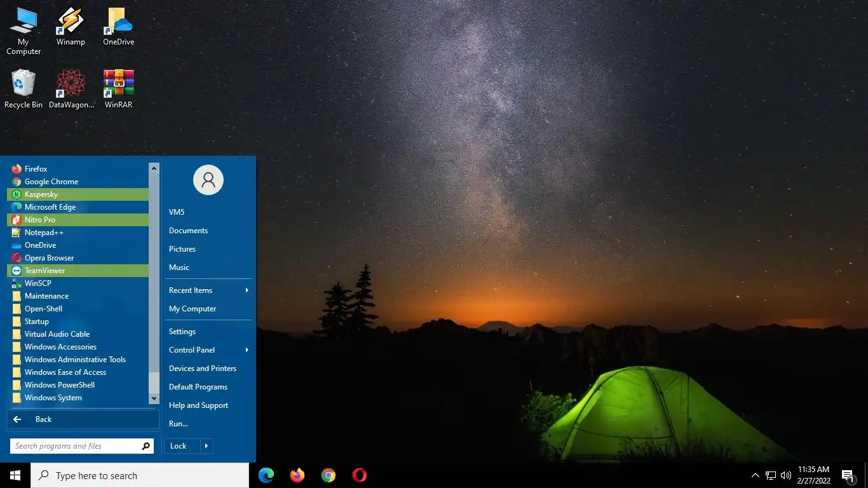The image size is (868, 488).
Task: Show hidden system tray icons
Action: pyautogui.click(x=755, y=475)
